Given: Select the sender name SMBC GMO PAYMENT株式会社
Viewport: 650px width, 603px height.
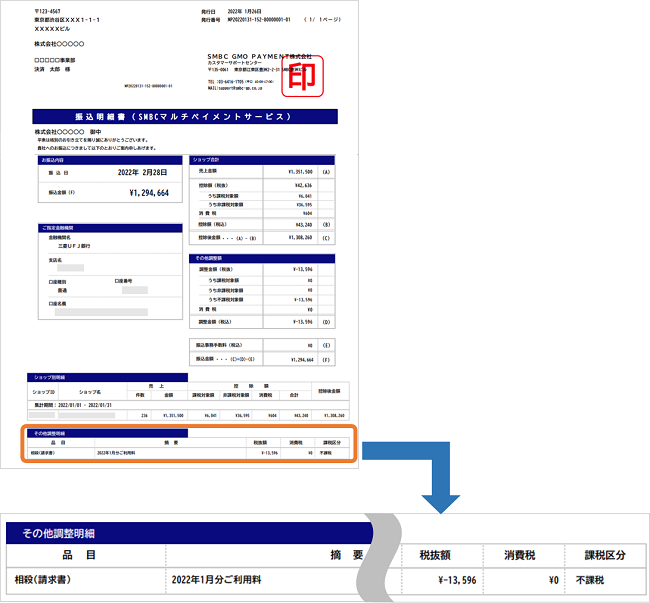Looking at the screenshot, I should tap(260, 56).
